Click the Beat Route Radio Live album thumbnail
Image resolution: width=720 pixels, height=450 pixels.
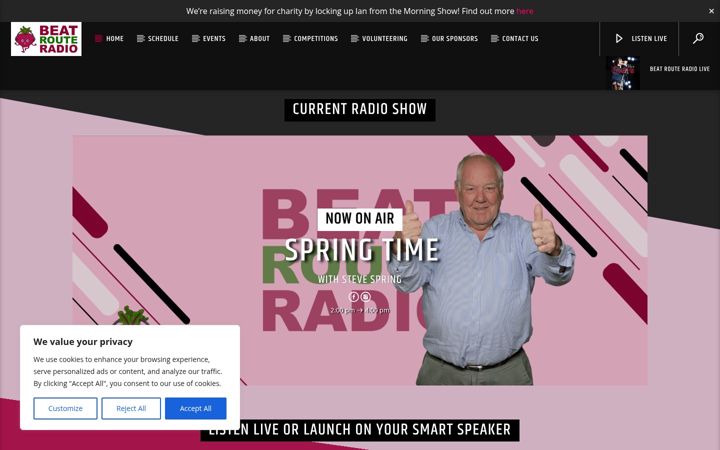click(623, 73)
